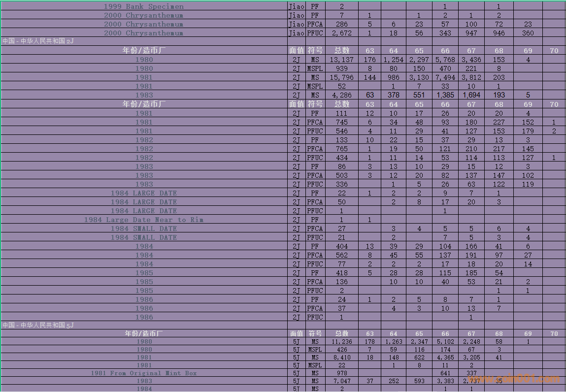This screenshot has height=392, width=566.
Task: Select the 978 total cell
Action: click(341, 373)
